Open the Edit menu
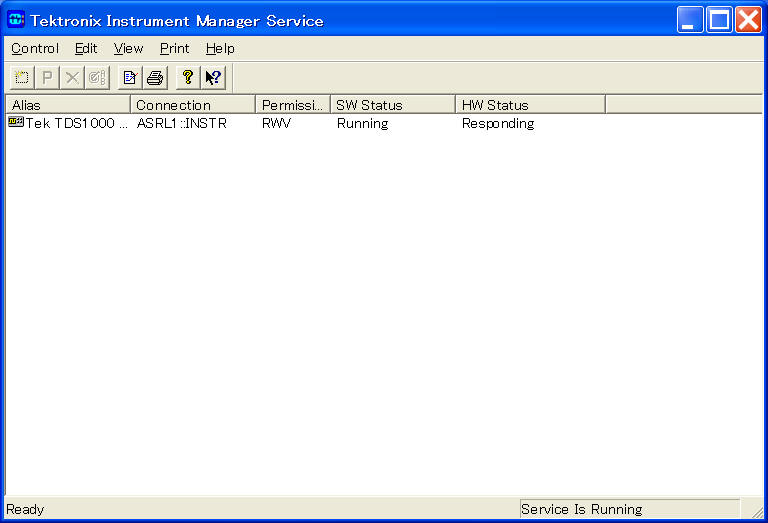The image size is (768, 523). 86,48
